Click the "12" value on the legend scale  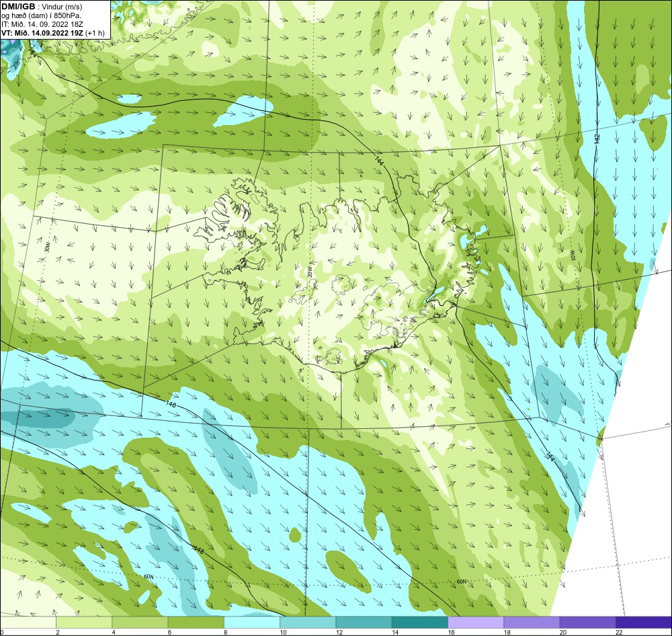(x=339, y=632)
